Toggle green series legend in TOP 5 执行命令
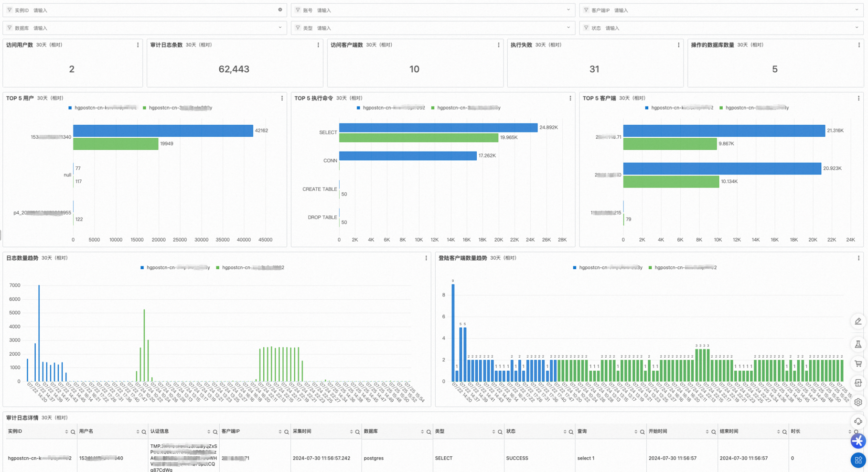 coord(466,108)
